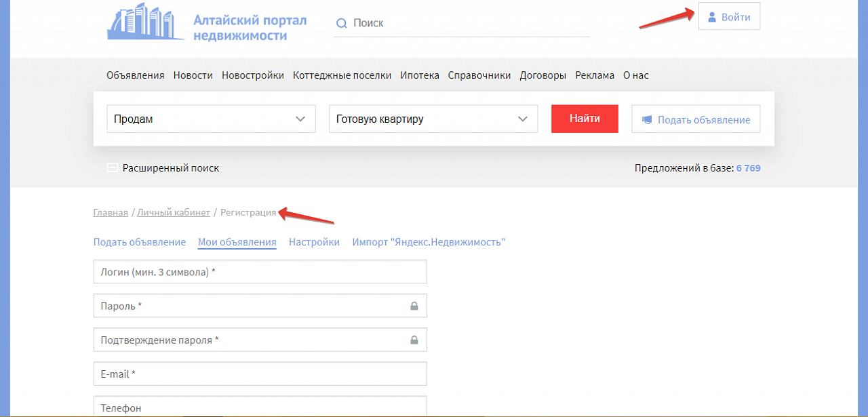
Task: Click the Регистрация breadcrumb text
Action: (x=248, y=212)
